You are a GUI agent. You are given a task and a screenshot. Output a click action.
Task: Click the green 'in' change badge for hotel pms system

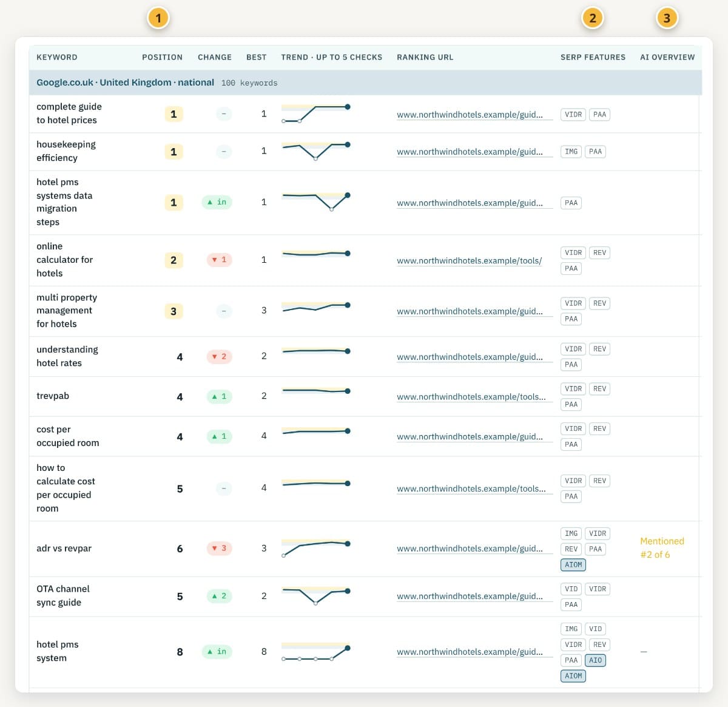click(x=217, y=652)
